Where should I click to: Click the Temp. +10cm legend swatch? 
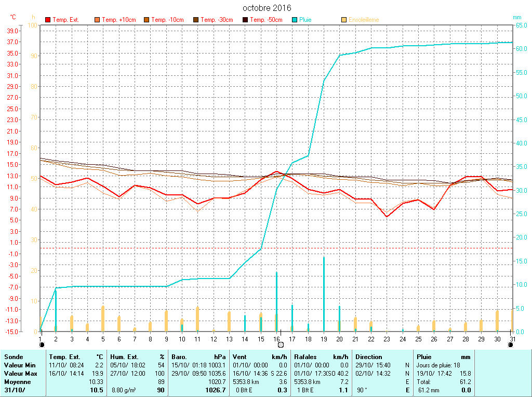(x=97, y=20)
